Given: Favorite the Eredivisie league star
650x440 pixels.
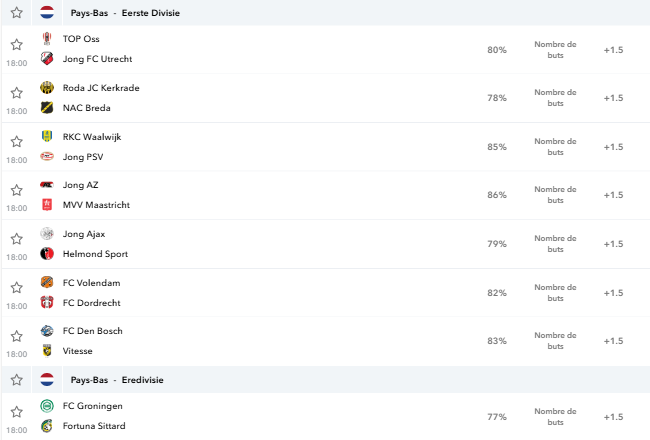Looking at the screenshot, I should coord(17,379).
